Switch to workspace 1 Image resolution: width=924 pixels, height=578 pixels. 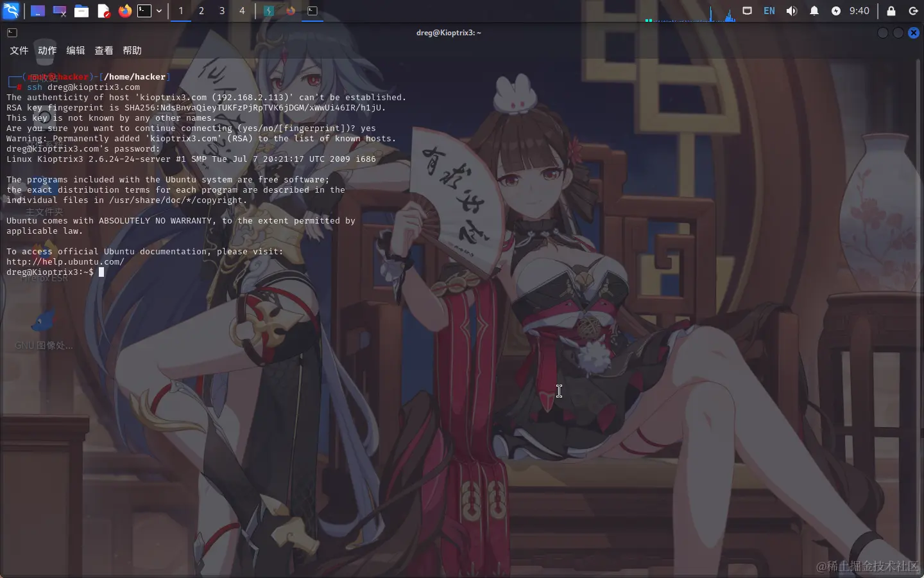click(181, 11)
